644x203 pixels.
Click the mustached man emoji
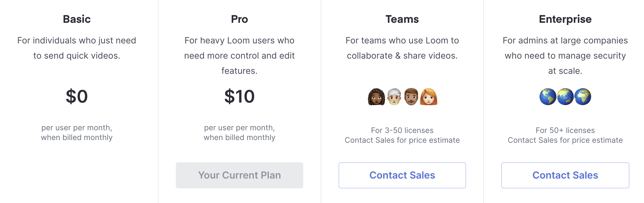[x=411, y=97]
